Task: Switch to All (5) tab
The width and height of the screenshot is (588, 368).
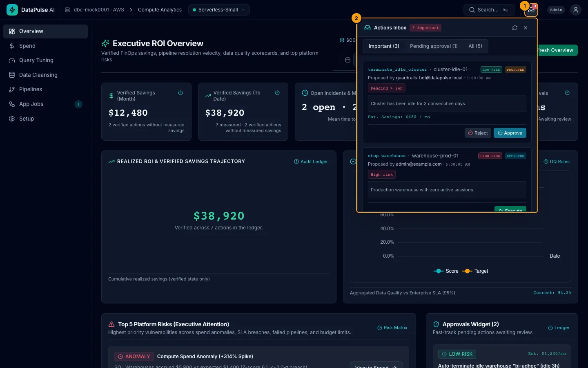Action: coord(475,46)
